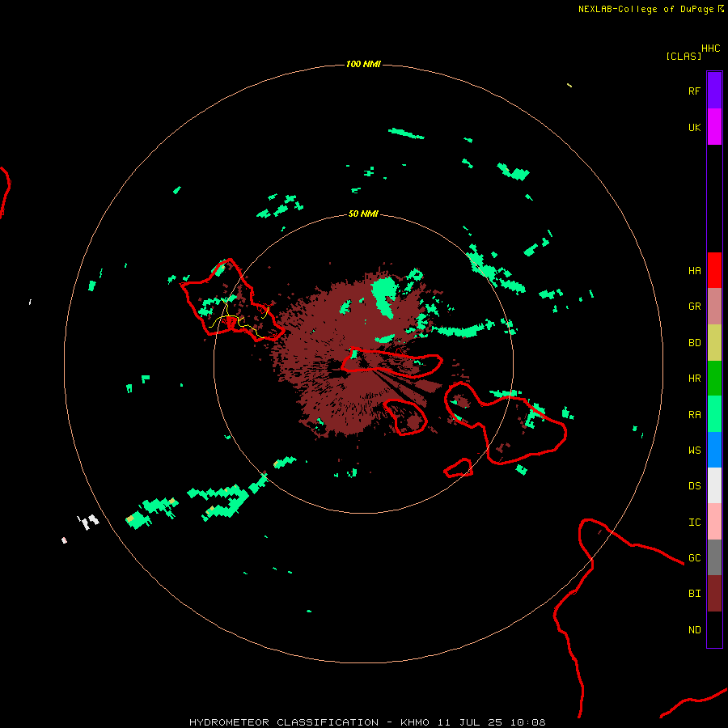Screen dimensions: 728x728
Task: Click the IC legend label
Action: [x=694, y=523]
